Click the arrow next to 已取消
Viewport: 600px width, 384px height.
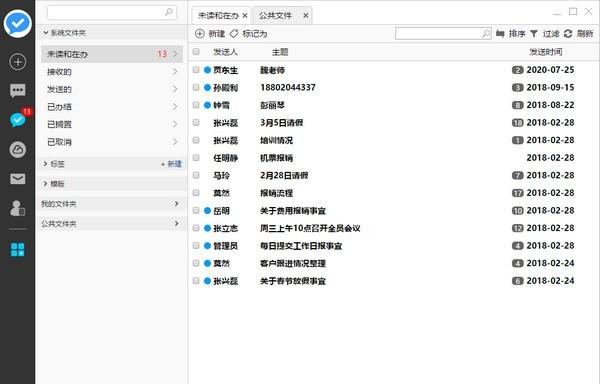175,142
